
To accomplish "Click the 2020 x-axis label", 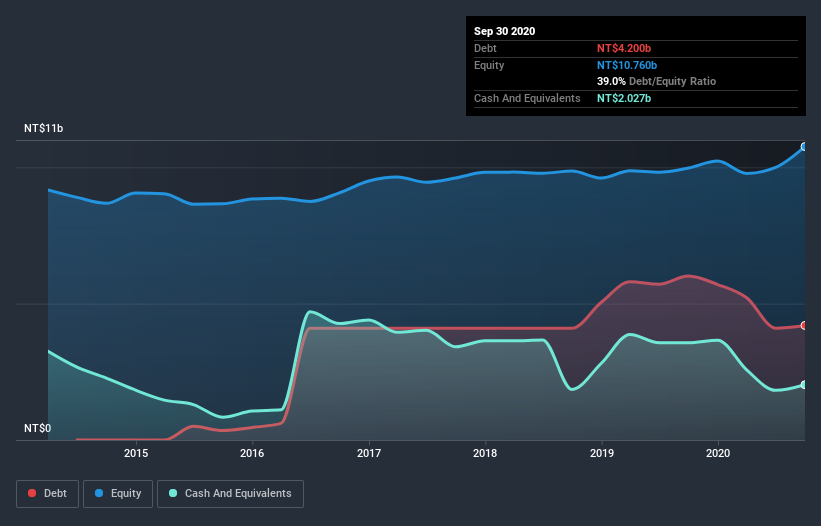I will (x=718, y=453).
